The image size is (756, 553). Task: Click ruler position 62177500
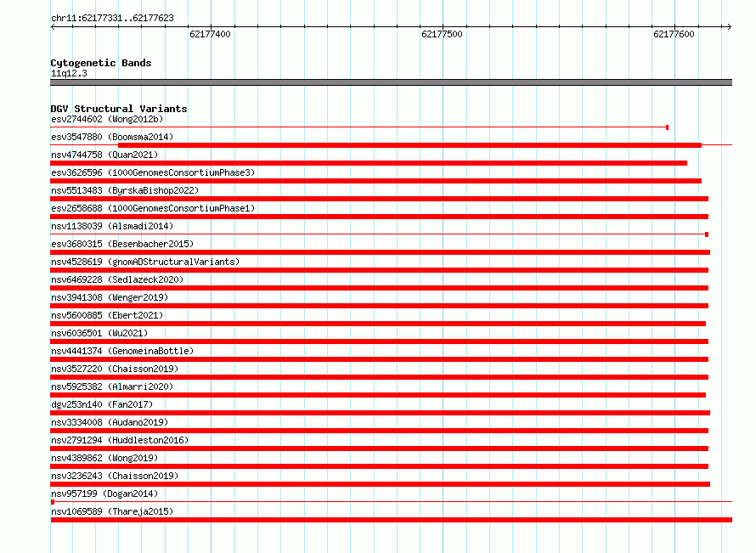[x=442, y=34]
